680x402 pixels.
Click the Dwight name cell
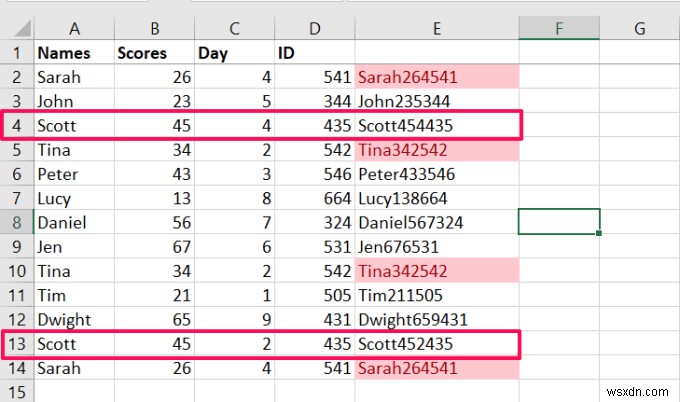(x=72, y=320)
